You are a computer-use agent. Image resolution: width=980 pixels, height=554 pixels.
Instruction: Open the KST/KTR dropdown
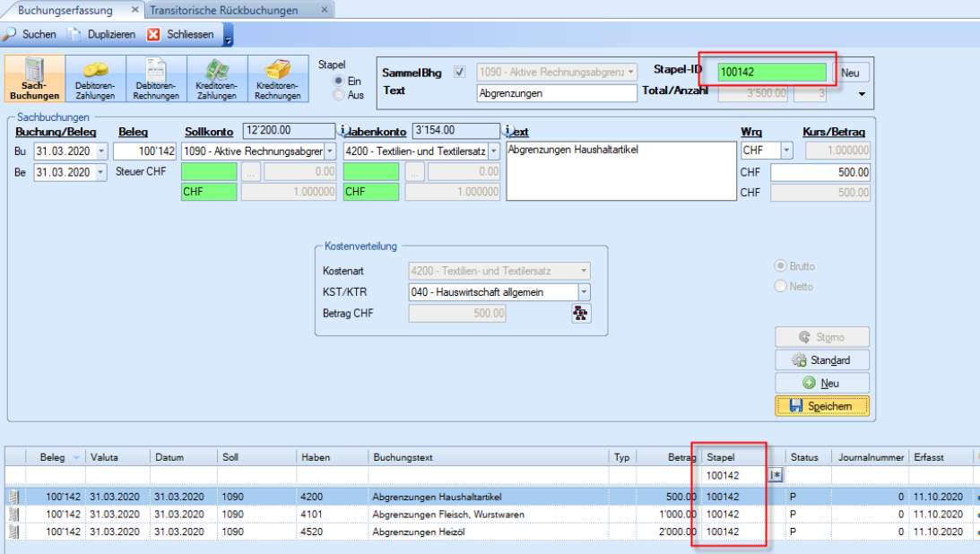(585, 291)
